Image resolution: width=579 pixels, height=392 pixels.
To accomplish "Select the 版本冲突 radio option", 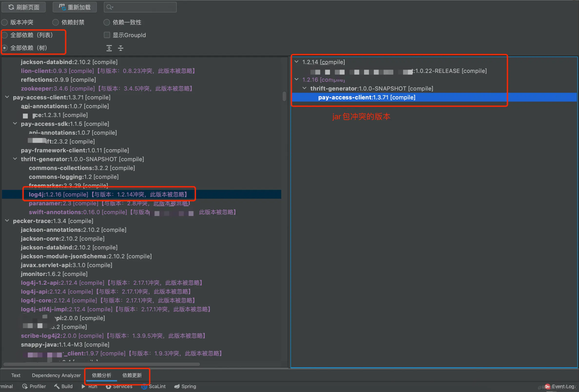I will point(5,22).
